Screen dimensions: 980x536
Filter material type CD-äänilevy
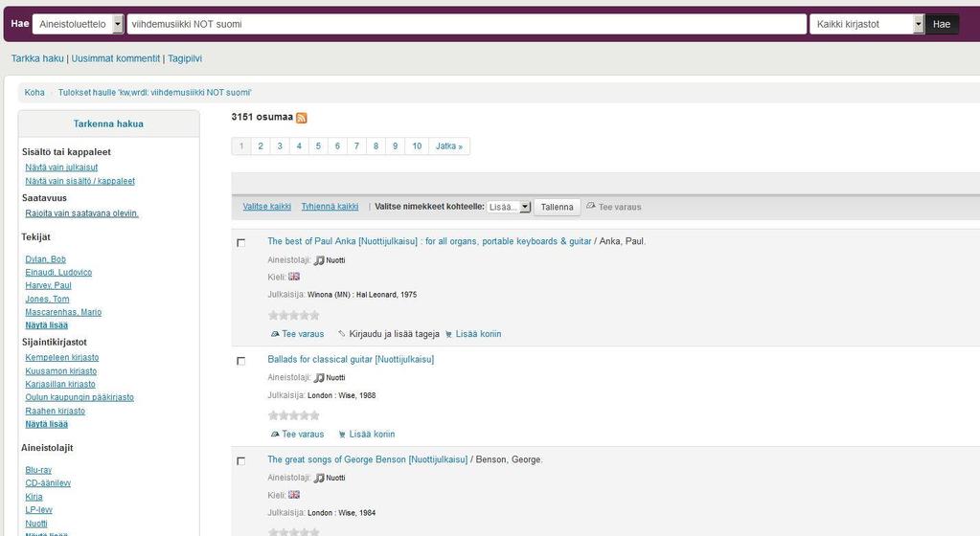[48, 483]
